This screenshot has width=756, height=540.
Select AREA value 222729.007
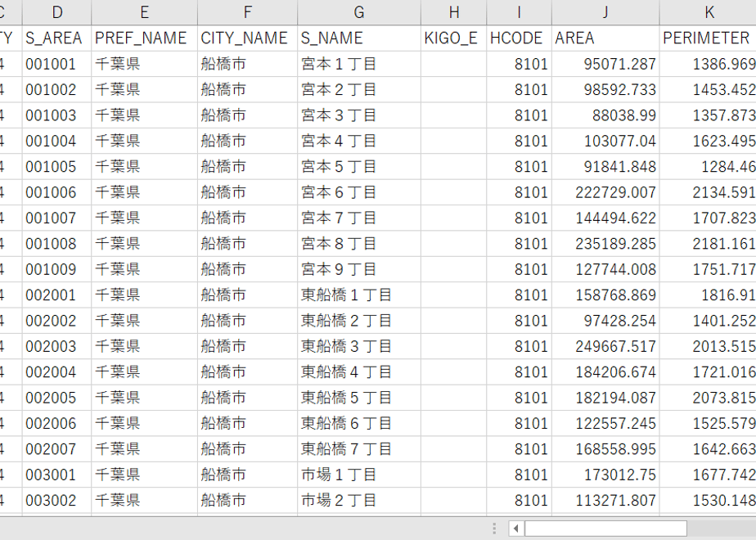[x=605, y=192]
